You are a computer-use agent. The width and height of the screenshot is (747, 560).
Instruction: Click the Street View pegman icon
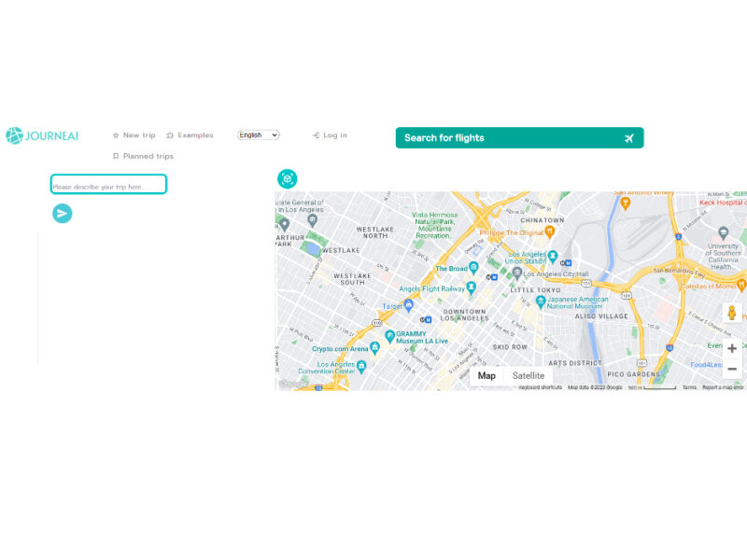(732, 313)
